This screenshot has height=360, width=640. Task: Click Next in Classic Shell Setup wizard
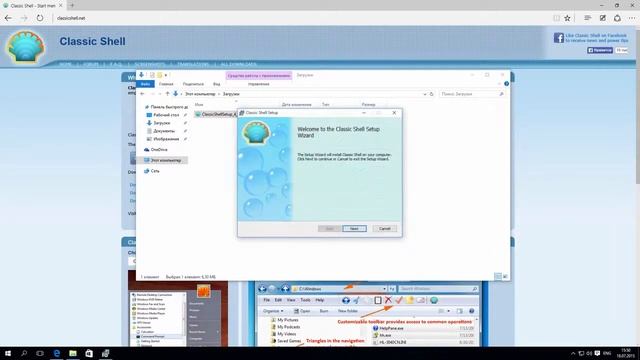coord(354,229)
